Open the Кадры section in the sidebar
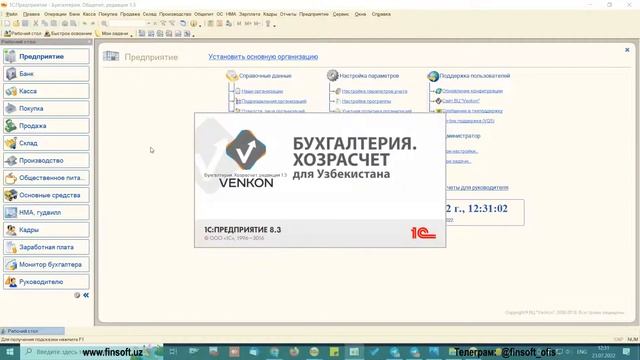This screenshot has width=640, height=360. (46, 230)
